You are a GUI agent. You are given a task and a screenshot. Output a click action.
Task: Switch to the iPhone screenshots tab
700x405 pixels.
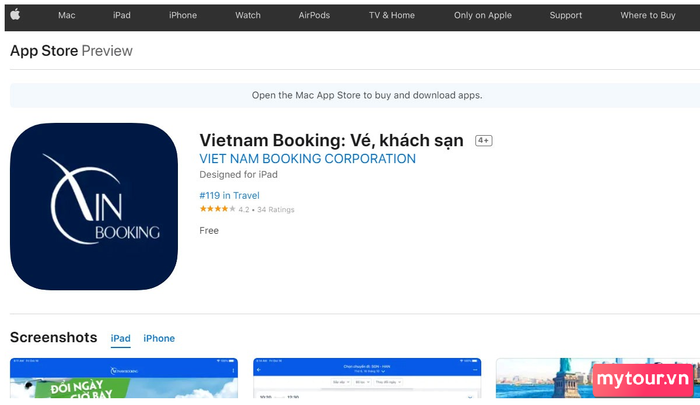[159, 338]
